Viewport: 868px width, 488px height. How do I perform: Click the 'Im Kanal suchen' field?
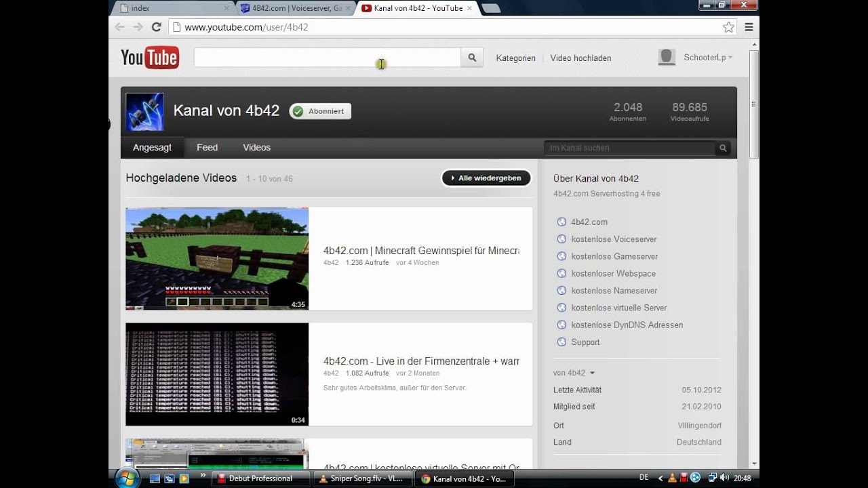pos(629,148)
